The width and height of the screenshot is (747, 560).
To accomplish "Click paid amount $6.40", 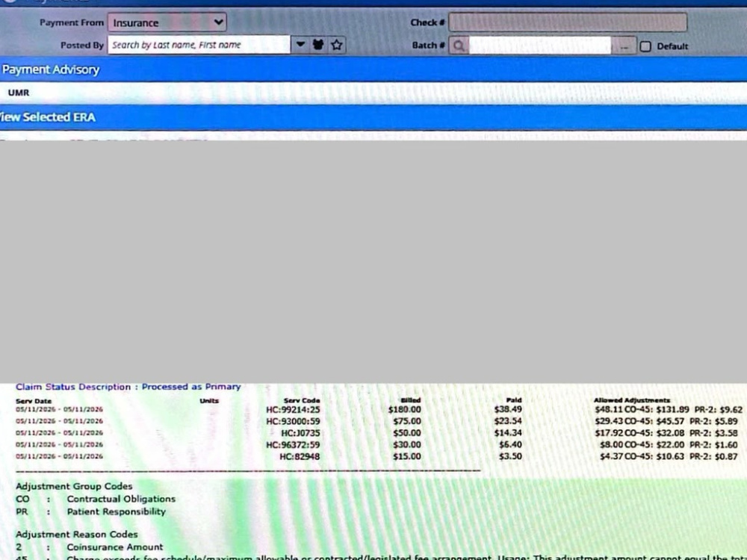I will (x=510, y=445).
